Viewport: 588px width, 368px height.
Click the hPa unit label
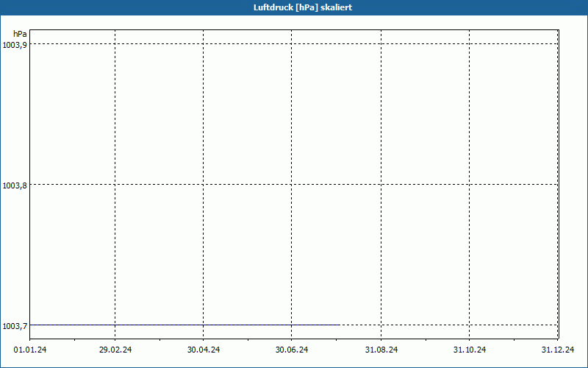tap(20, 34)
